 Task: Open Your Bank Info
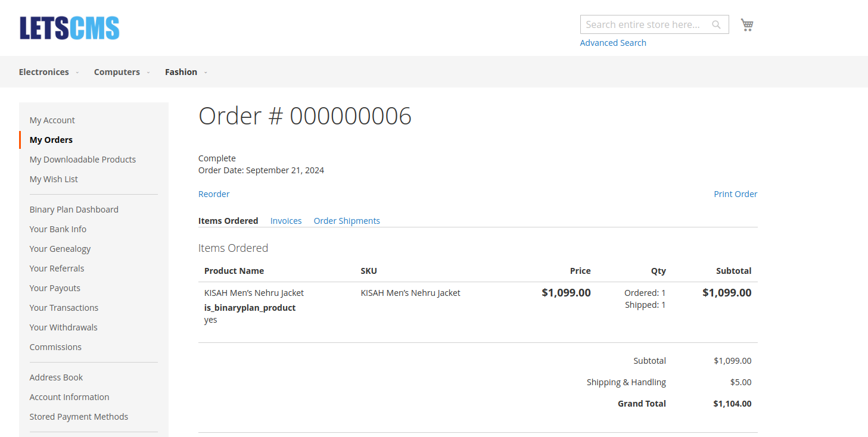pos(57,229)
